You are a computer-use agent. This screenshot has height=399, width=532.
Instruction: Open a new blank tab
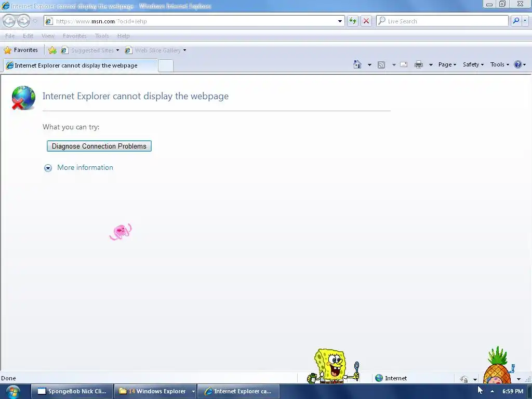pyautogui.click(x=166, y=65)
